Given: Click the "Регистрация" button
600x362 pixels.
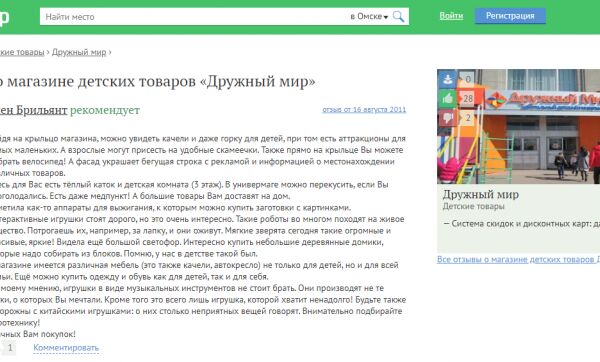Looking at the screenshot, I should pos(510,16).
